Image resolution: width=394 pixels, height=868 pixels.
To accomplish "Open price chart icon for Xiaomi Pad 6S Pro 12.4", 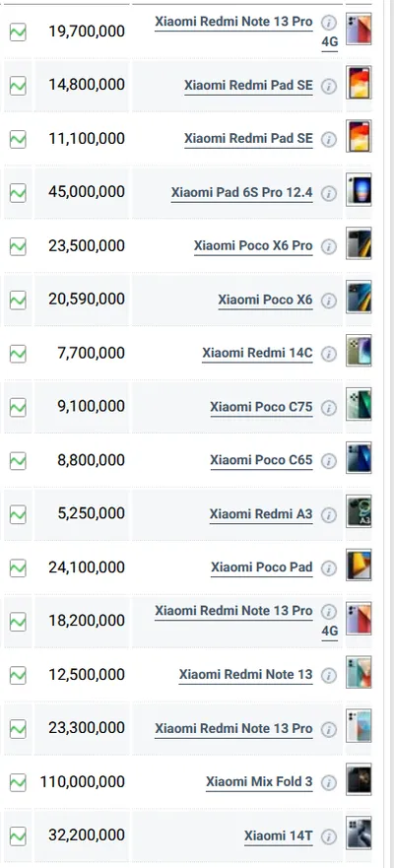I will tap(18, 193).
